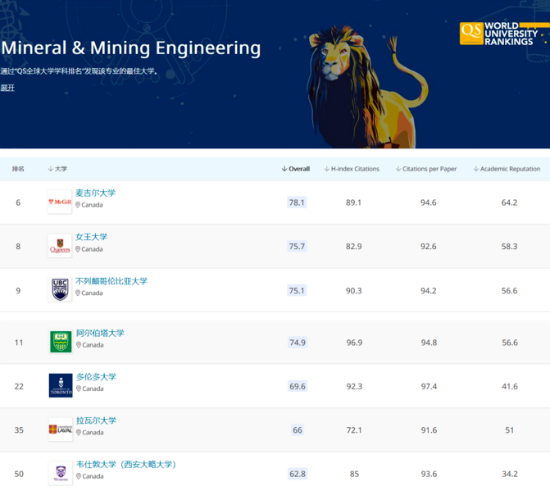550x495 pixels.
Task: Click overall score 75.7
Action: [x=297, y=246]
